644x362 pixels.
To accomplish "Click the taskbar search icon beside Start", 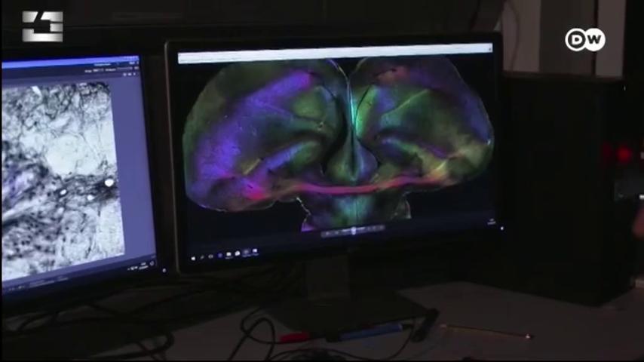I will tap(203, 257).
